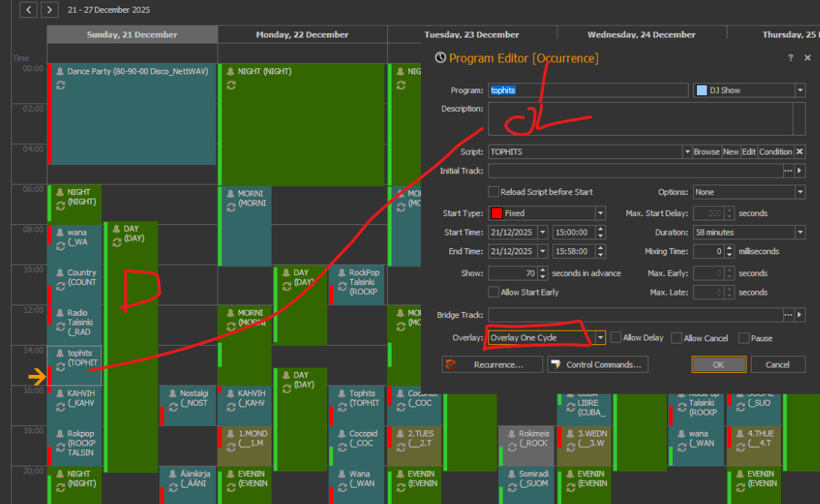
Task: Click the clear script X icon
Action: click(x=800, y=151)
